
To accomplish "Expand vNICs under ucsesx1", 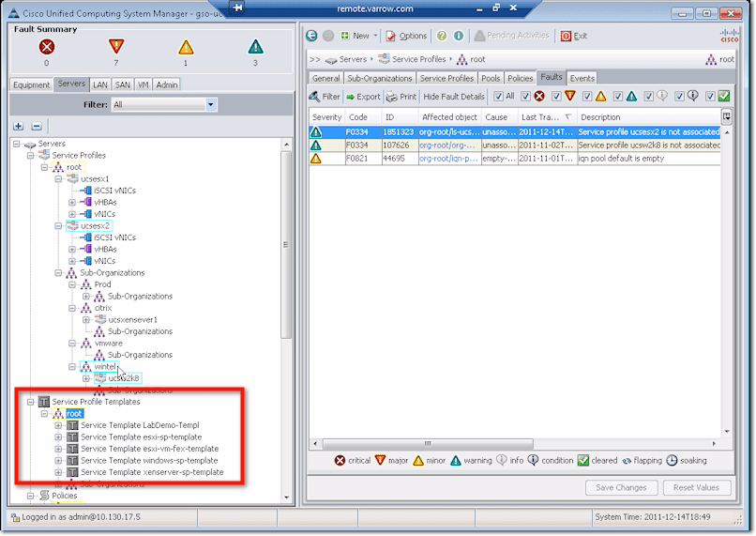I will coord(72,214).
